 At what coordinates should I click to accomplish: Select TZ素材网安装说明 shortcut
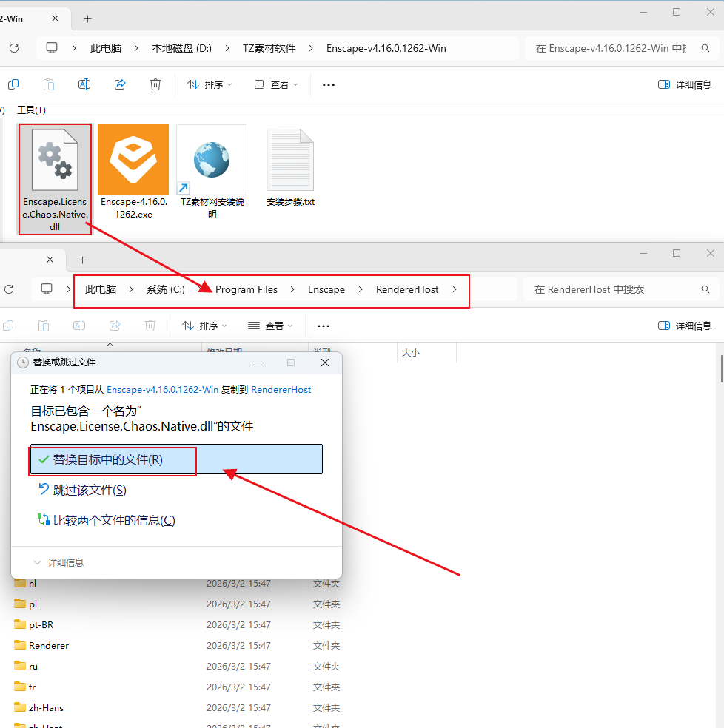[212, 172]
